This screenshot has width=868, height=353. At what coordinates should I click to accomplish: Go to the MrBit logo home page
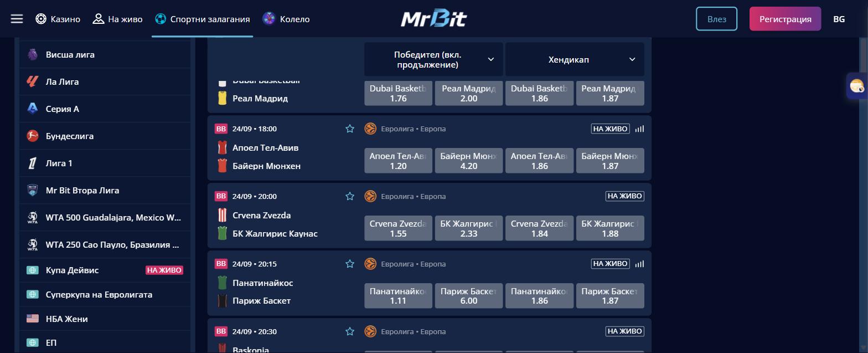pyautogui.click(x=434, y=18)
